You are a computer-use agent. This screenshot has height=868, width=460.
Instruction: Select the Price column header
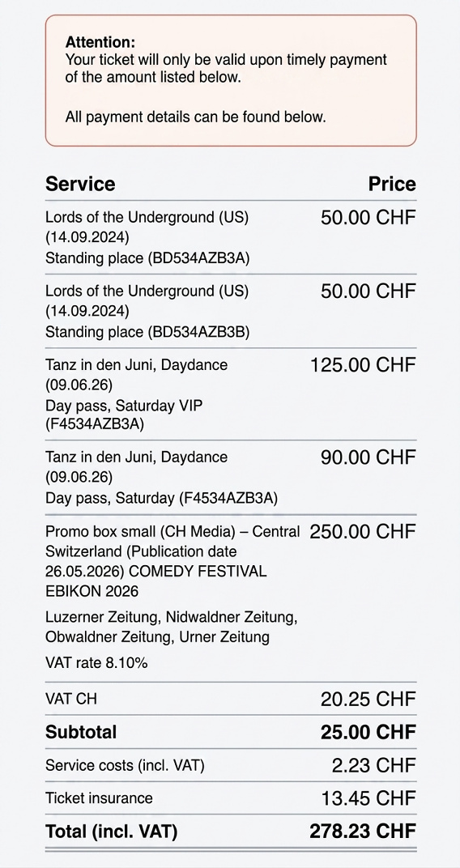click(x=392, y=184)
